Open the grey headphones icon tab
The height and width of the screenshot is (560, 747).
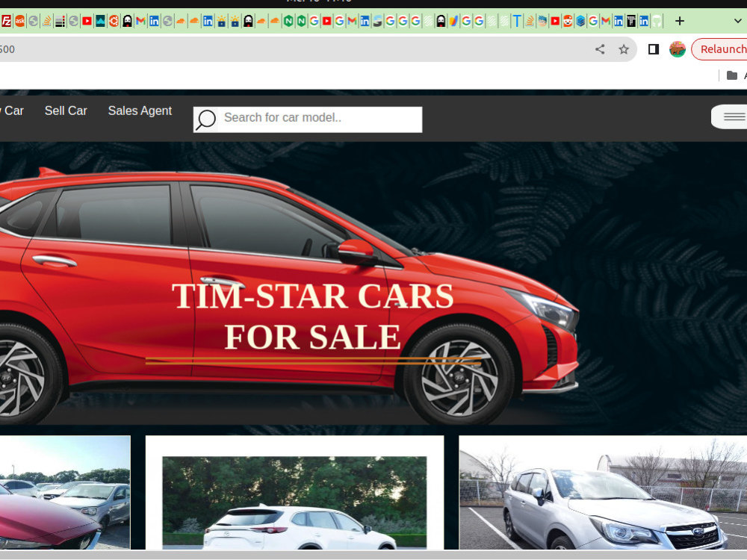[x=657, y=21]
